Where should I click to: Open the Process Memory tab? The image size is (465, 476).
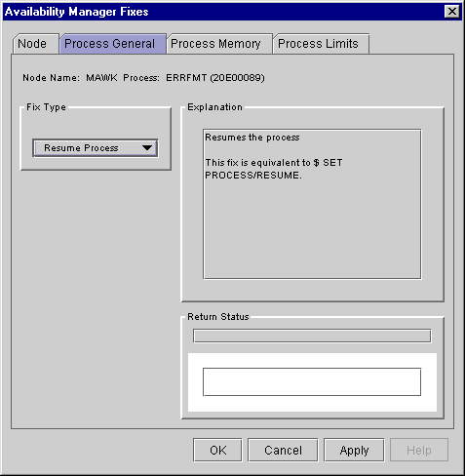pos(215,44)
